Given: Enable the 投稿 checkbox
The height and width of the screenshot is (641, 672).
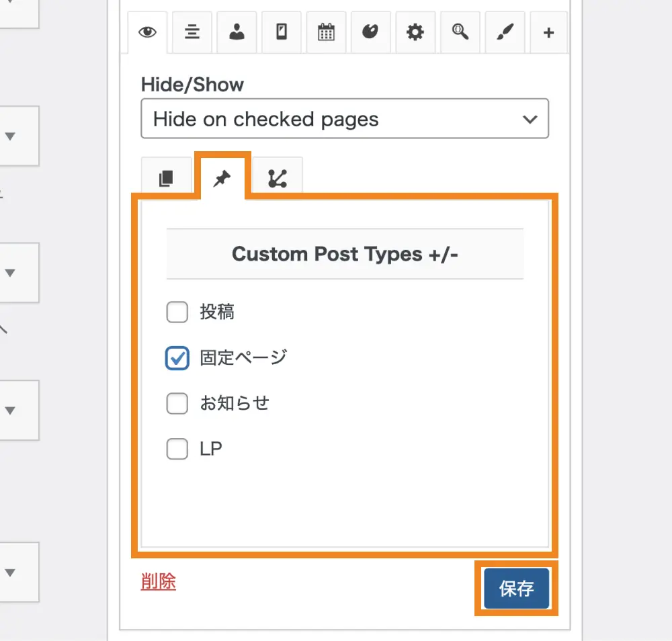Looking at the screenshot, I should 177,312.
